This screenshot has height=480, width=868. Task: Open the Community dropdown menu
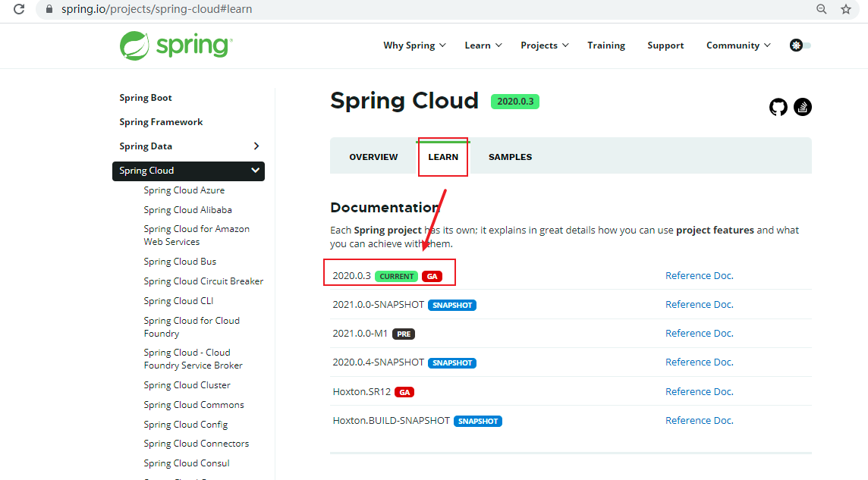[738, 45]
